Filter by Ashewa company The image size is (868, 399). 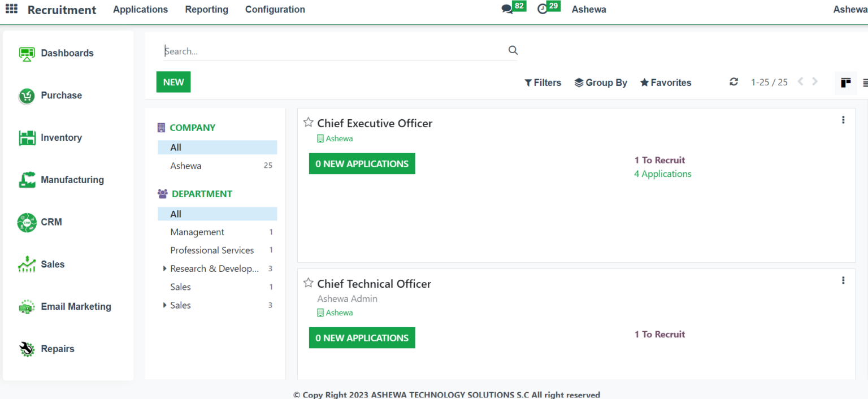tap(218, 166)
